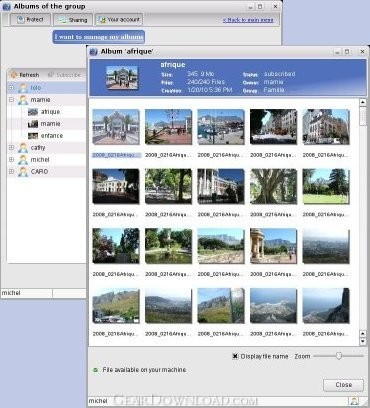Follow the Back to main menu link

(248, 20)
